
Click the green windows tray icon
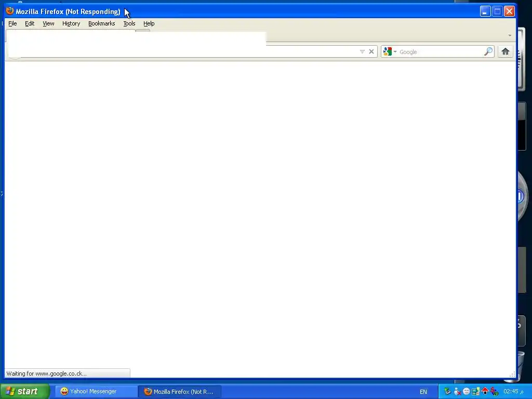tap(475, 392)
